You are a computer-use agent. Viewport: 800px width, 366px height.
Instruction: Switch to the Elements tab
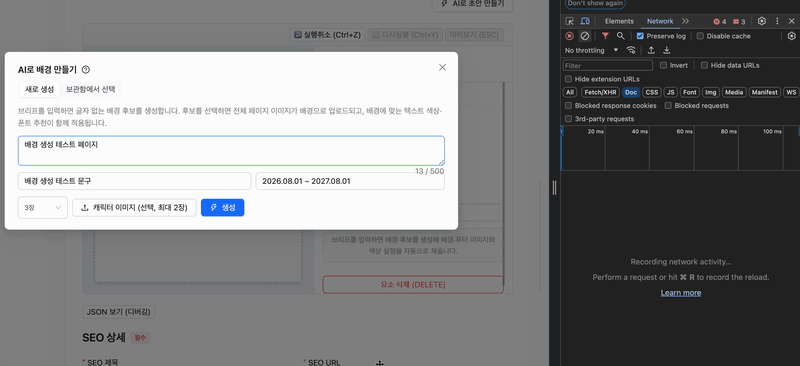pyautogui.click(x=619, y=21)
